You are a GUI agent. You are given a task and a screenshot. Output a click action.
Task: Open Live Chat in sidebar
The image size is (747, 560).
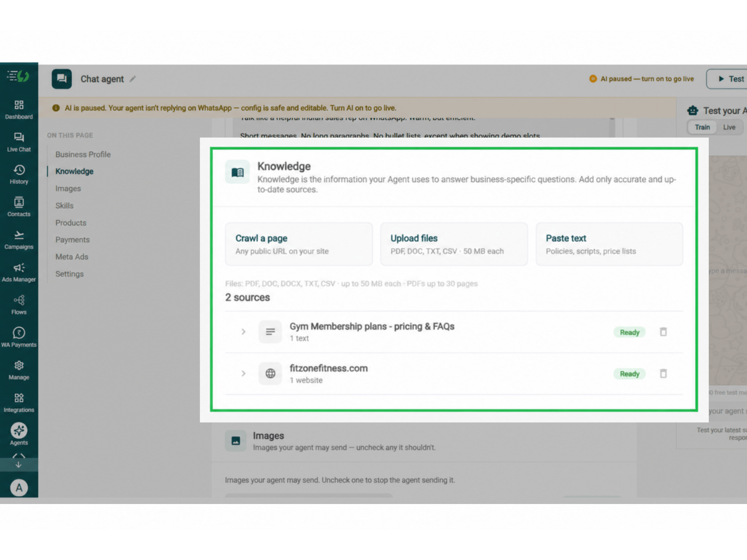19,142
